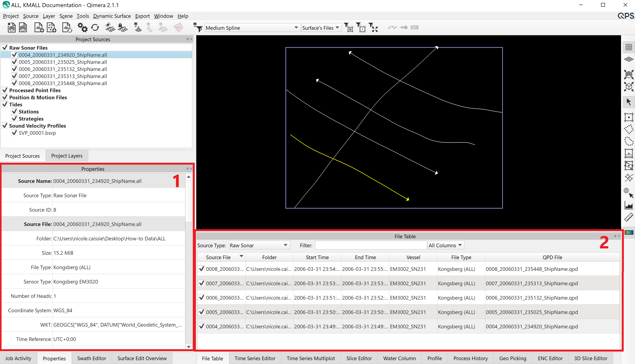Open the Water Column tab
Image resolution: width=635 pixels, height=364 pixels.
pyautogui.click(x=399, y=358)
